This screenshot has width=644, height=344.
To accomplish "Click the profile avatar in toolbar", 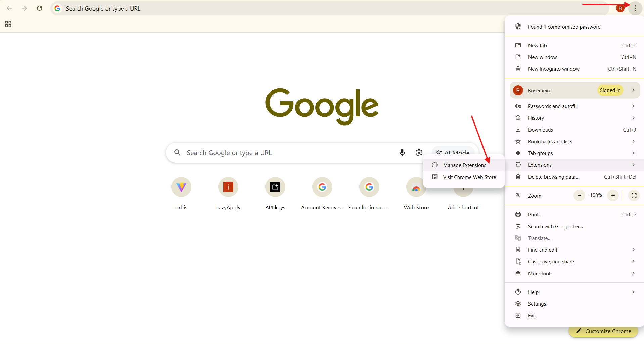I will pos(620,8).
